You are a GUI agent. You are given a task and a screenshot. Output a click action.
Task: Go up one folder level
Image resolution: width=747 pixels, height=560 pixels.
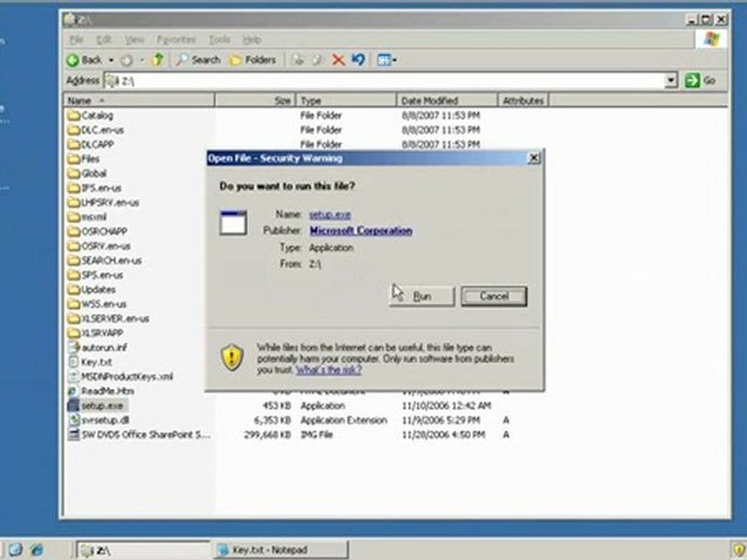pos(158,60)
